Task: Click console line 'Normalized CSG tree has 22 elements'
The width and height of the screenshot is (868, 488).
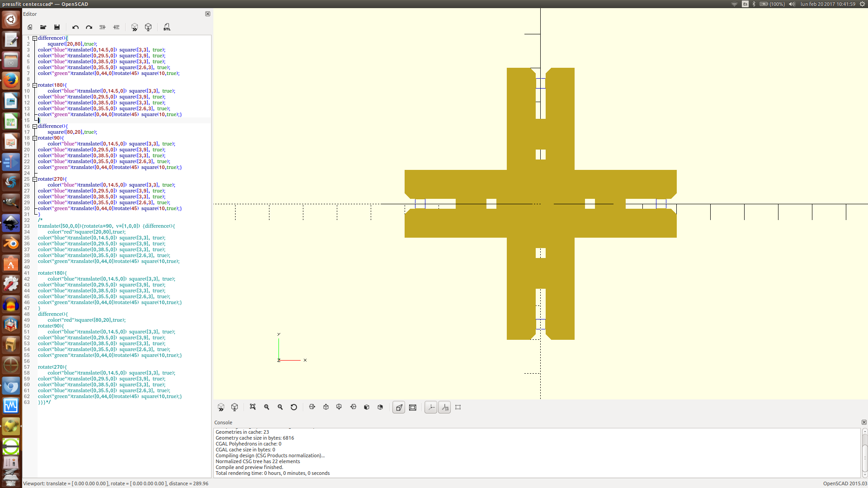Action: click(x=258, y=461)
